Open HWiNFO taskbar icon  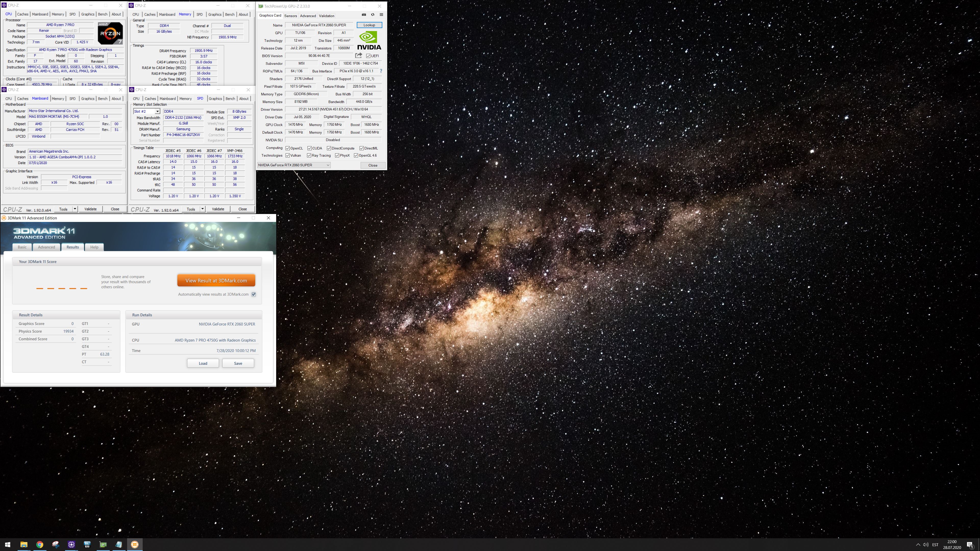[x=87, y=544]
